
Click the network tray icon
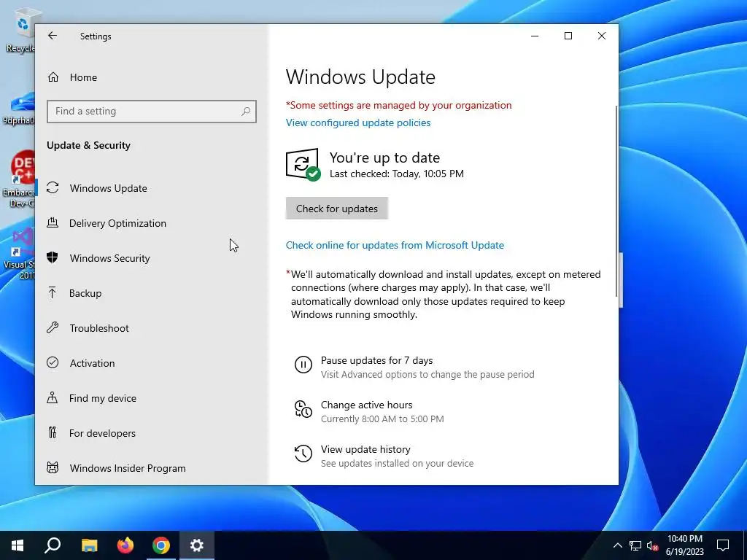[x=635, y=545]
